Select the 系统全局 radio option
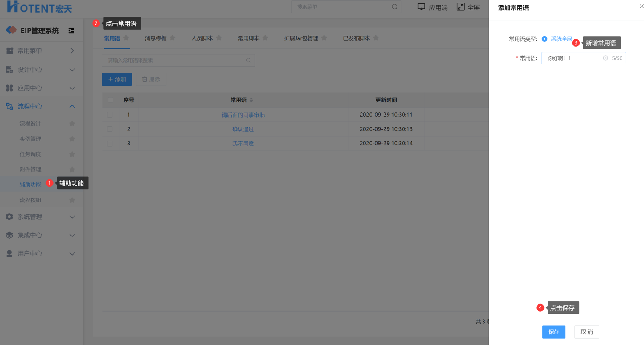 click(x=545, y=39)
